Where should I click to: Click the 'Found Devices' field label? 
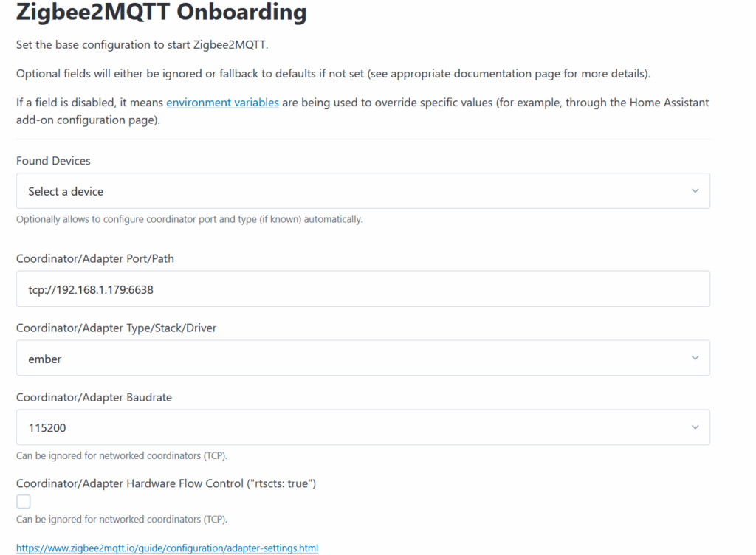[x=53, y=161]
